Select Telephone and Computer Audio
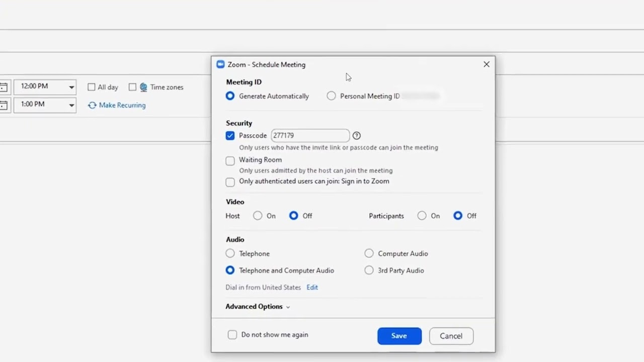 230,270
